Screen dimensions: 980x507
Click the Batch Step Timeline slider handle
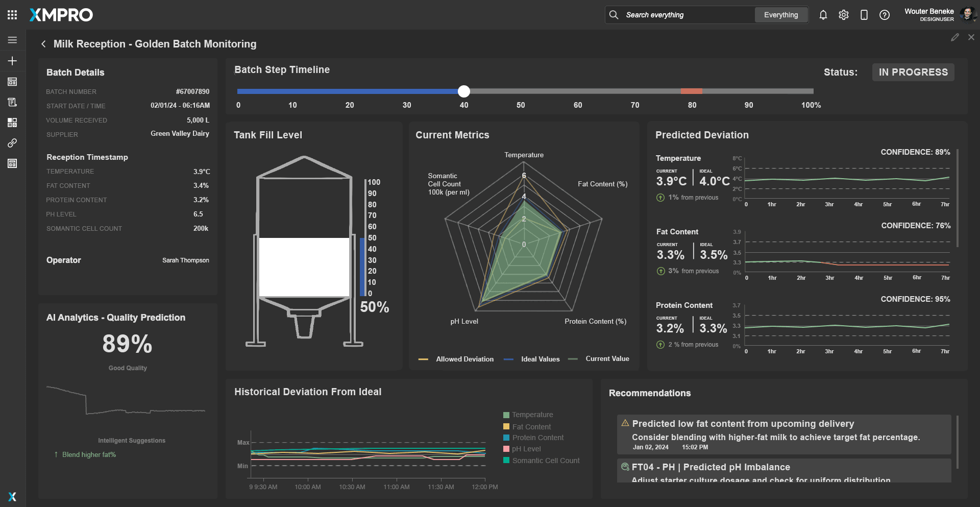[463, 91]
